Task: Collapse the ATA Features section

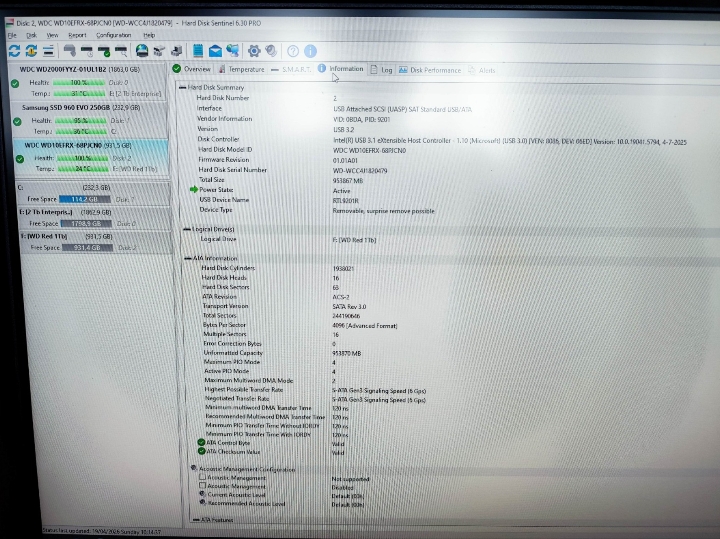Action: tap(196, 520)
